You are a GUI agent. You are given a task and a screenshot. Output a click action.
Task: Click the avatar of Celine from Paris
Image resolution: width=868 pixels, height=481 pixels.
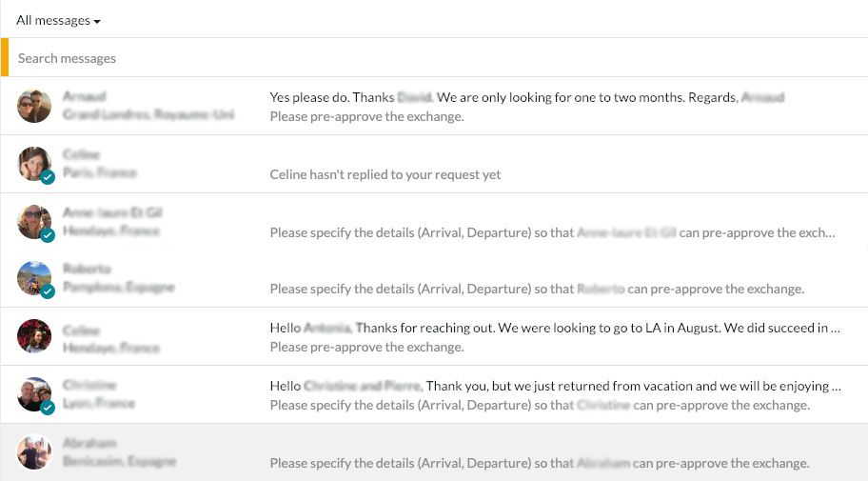34,163
